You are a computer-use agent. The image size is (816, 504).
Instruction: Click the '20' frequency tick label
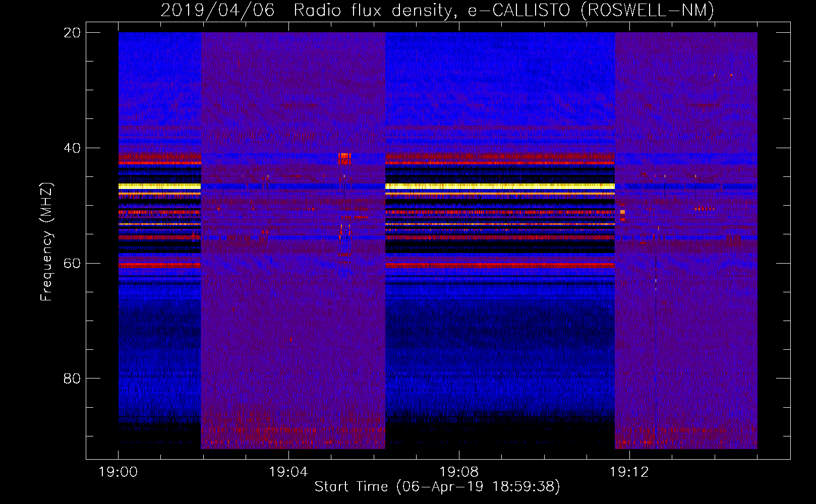(x=72, y=33)
